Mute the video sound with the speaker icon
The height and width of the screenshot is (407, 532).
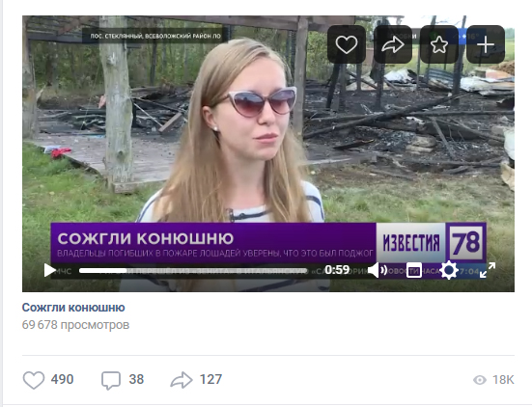(378, 270)
